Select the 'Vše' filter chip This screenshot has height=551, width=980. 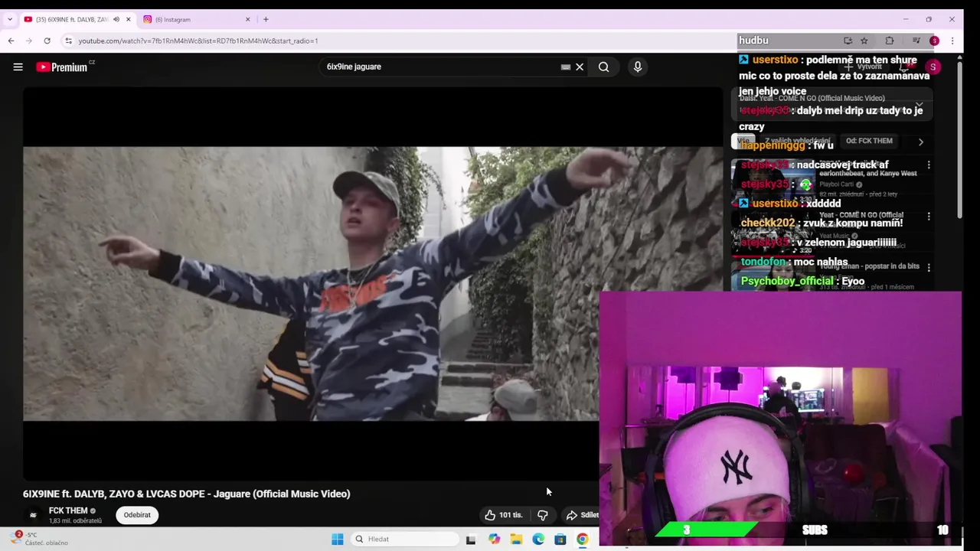coord(743,141)
